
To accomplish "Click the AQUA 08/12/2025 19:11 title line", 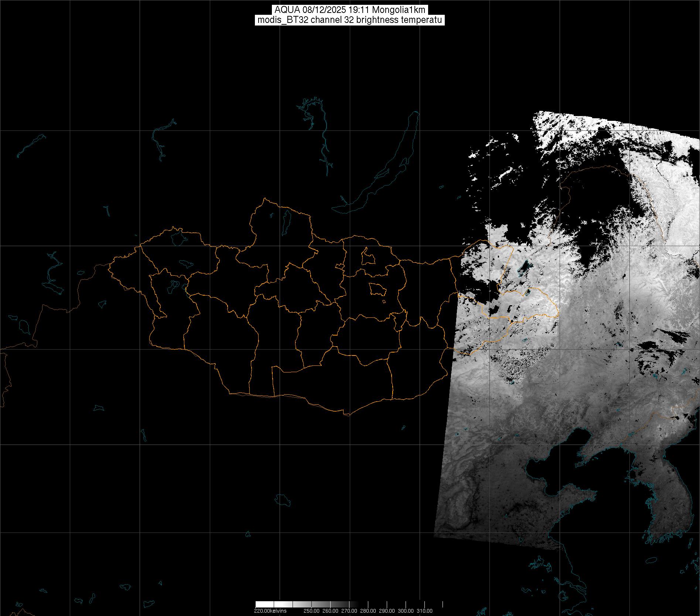I will pos(349,10).
